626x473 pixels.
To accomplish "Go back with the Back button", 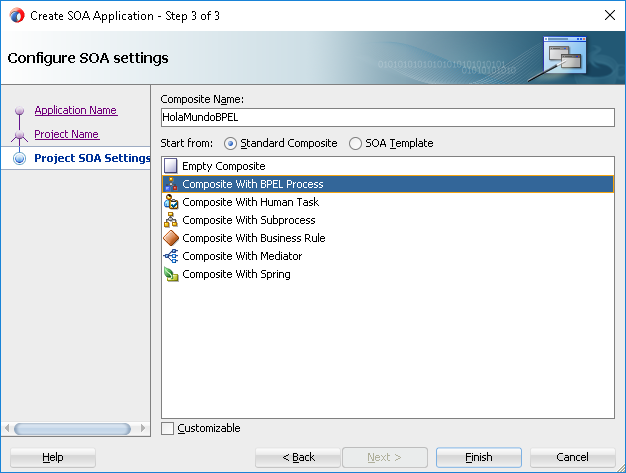I will 298,457.
